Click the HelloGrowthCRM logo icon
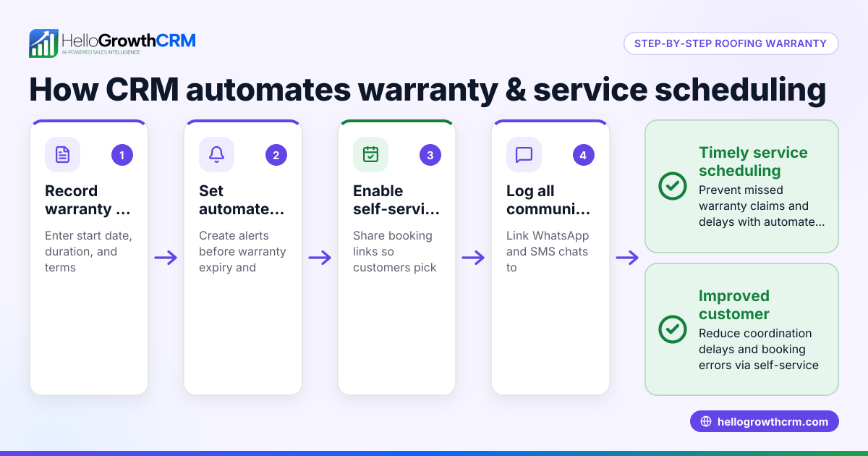 click(43, 43)
